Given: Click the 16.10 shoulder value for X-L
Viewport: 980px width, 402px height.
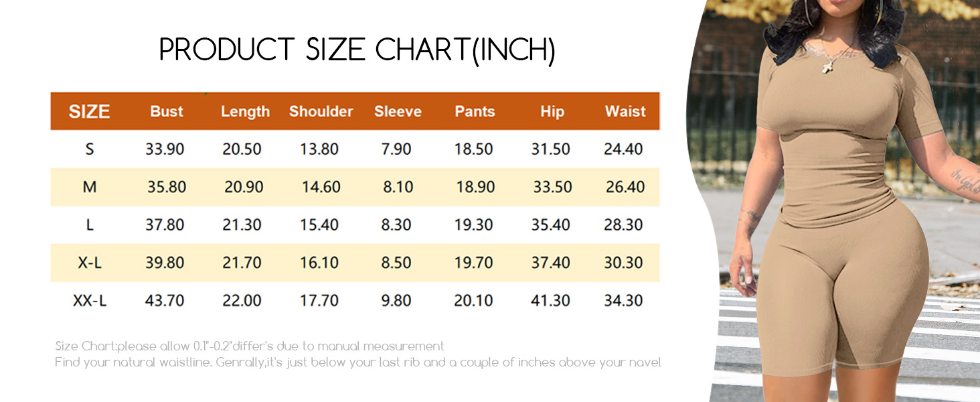Looking at the screenshot, I should coord(319,263).
